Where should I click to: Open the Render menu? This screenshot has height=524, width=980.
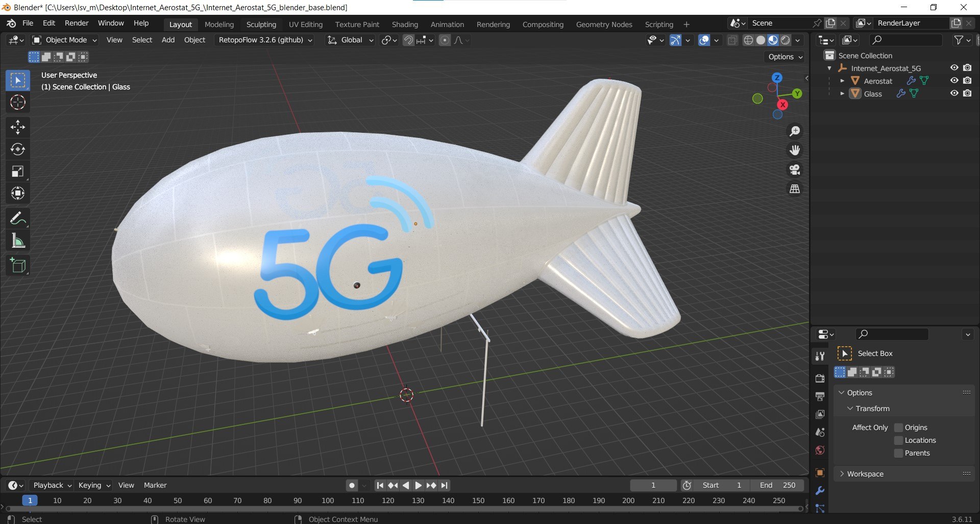coord(77,23)
